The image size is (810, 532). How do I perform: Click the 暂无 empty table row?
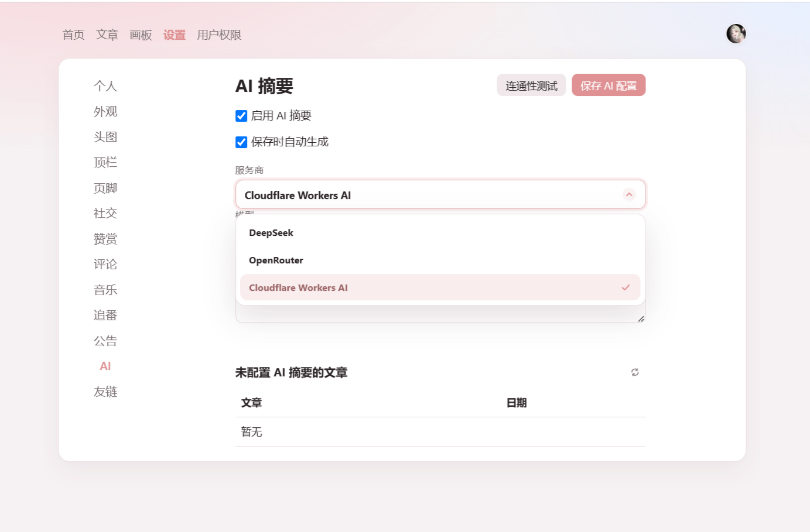[440, 432]
